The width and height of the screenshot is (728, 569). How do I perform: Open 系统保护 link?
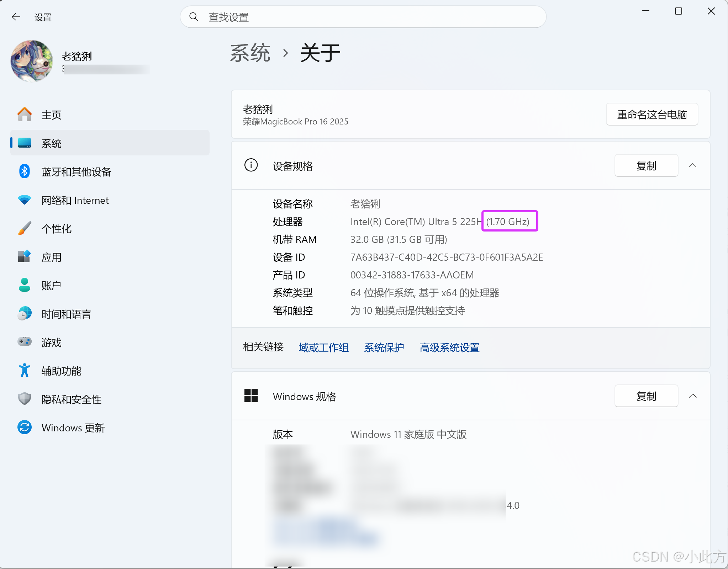(384, 347)
